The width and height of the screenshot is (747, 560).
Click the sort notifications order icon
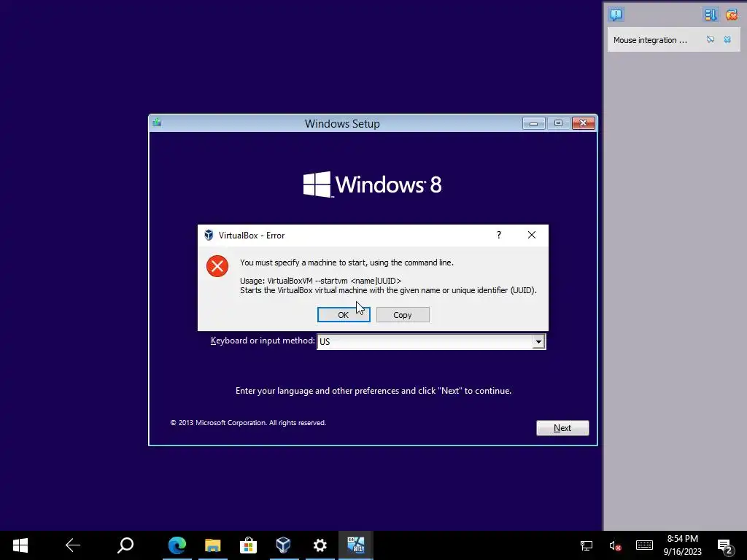[x=710, y=15]
